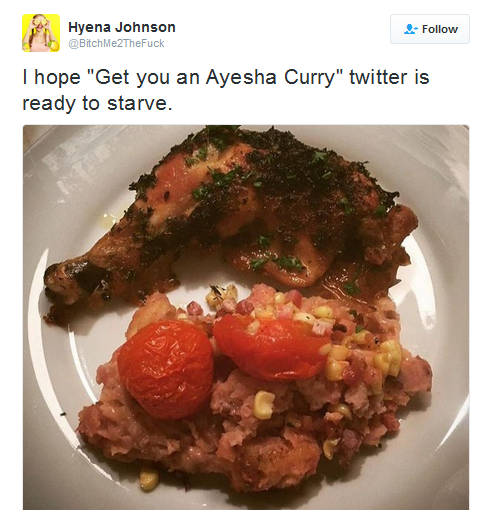Click the "I hope" opening tweet words

click(52, 78)
